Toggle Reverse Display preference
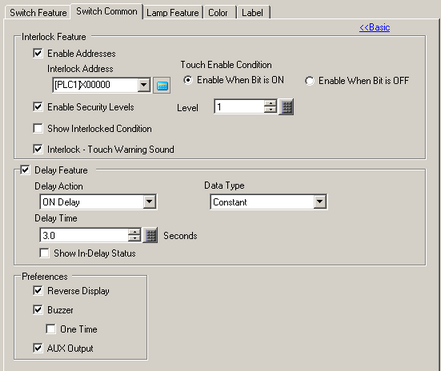 pos(38,290)
